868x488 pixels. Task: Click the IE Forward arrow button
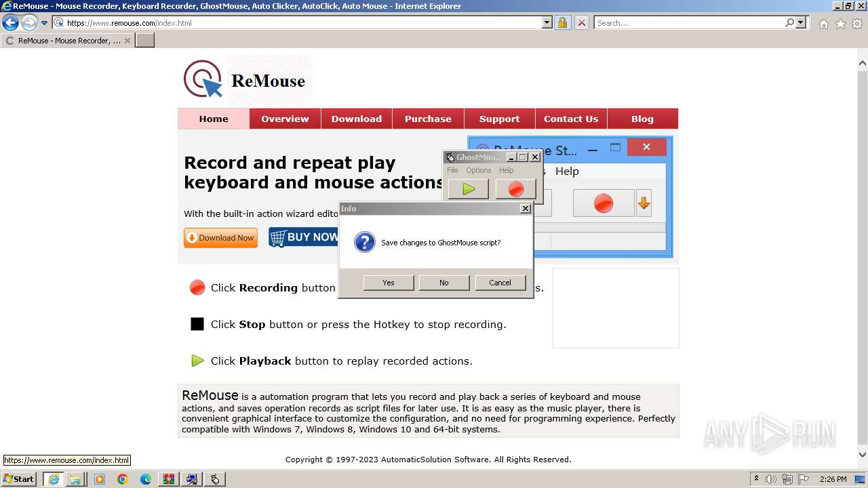29,22
